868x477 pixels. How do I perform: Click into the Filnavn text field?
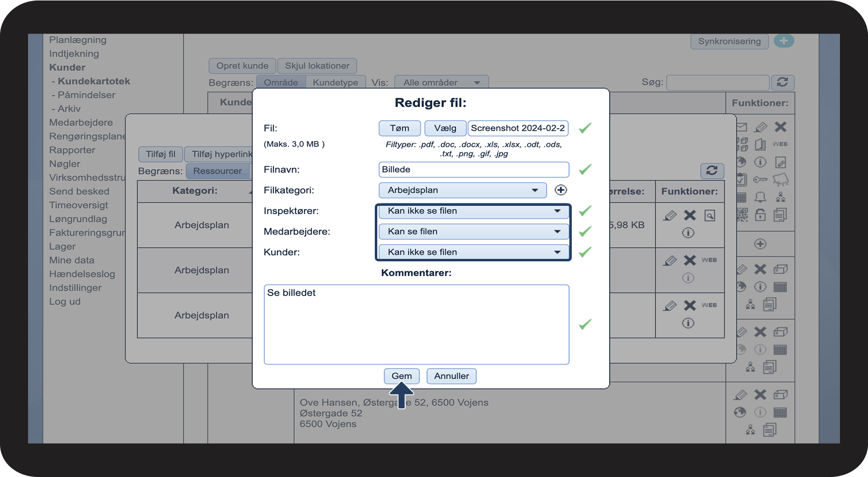point(474,170)
